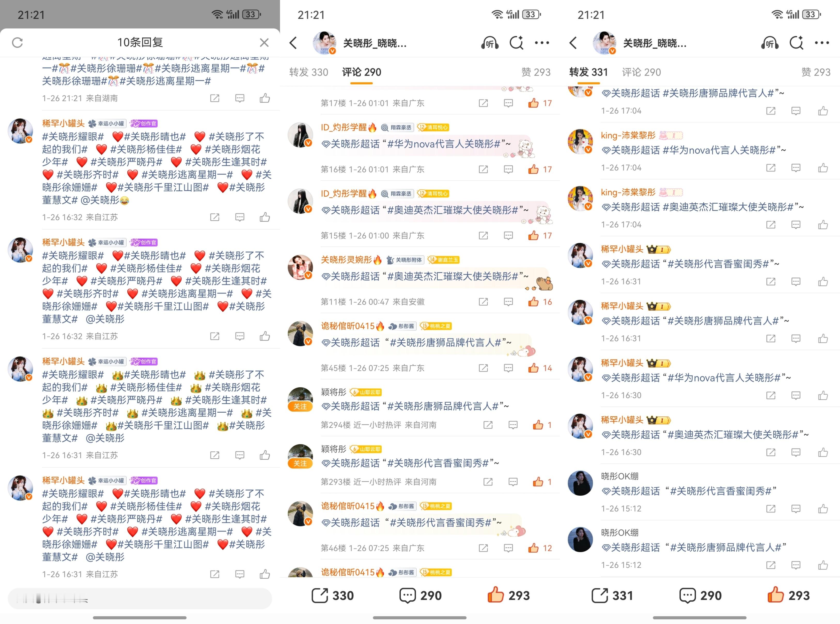
Task: Open 稀罕小罐头's profile name in first reply
Action: point(64,123)
